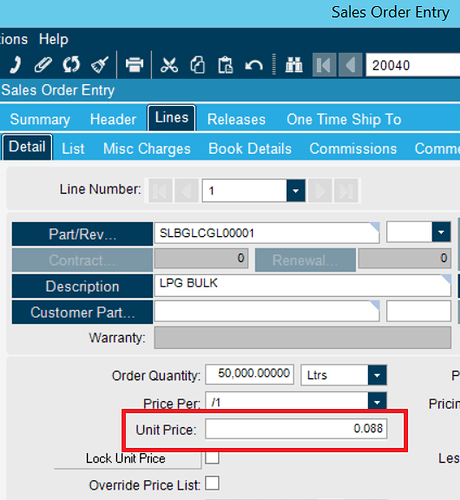The image size is (460, 500).
Task: Go to first line number
Action: 161,191
